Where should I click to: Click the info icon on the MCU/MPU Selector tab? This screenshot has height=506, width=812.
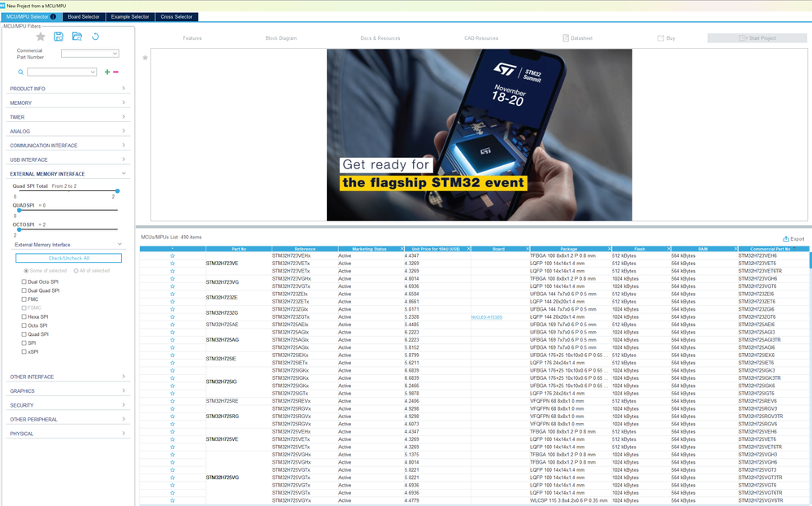[x=53, y=16]
